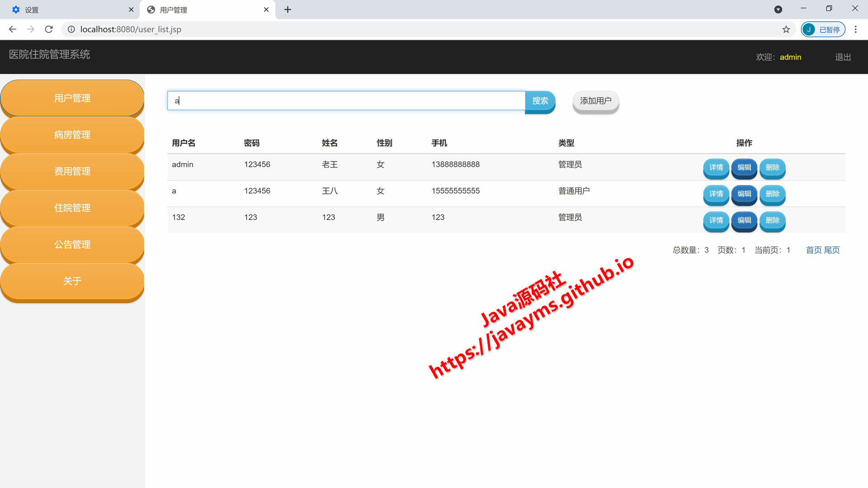The image size is (868, 488).
Task: Open 费用管理 in the sidebar
Action: point(72,171)
